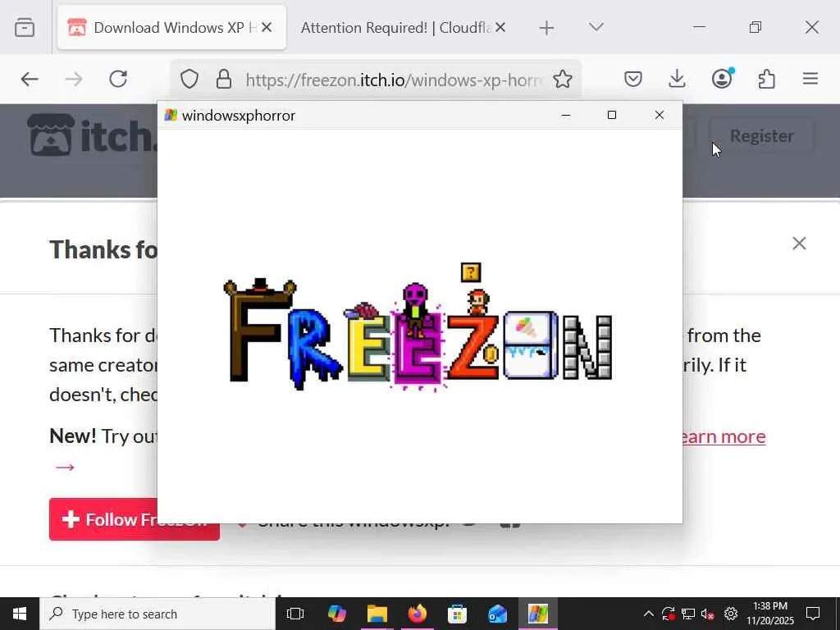Click the red arrow link below New!
The width and height of the screenshot is (840, 630).
tap(65, 467)
